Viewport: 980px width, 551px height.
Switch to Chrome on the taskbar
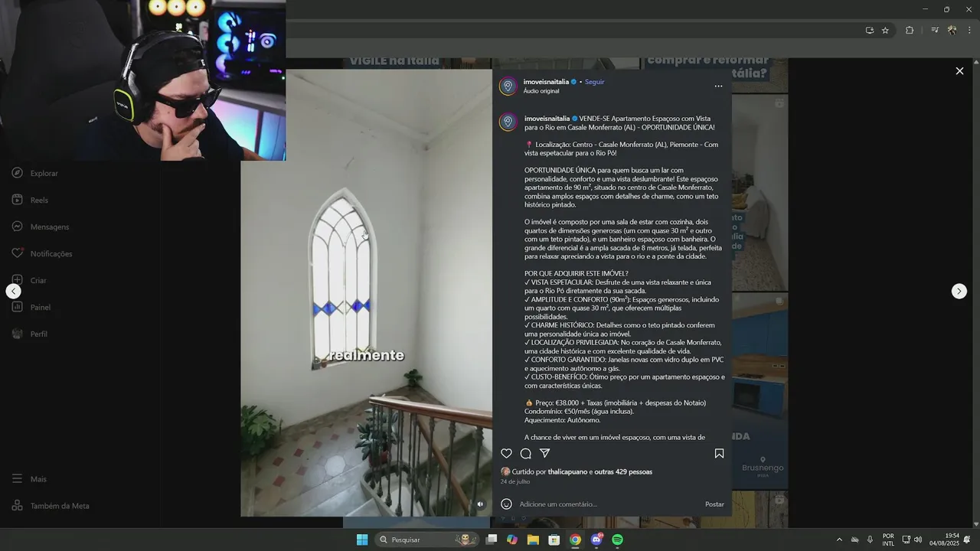(575, 540)
